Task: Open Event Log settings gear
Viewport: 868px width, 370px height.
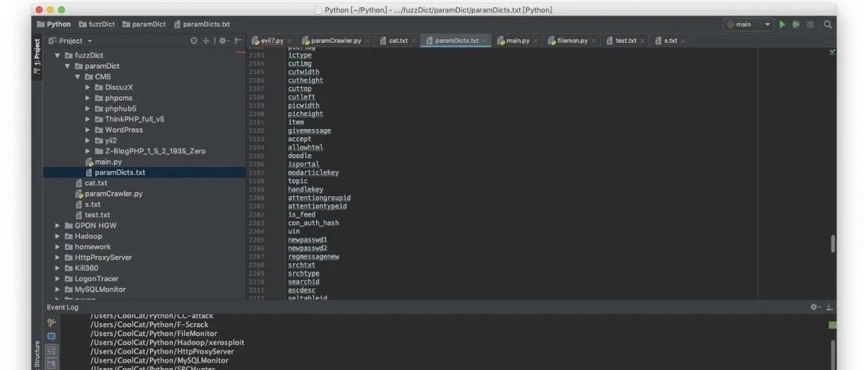Action: click(x=814, y=307)
